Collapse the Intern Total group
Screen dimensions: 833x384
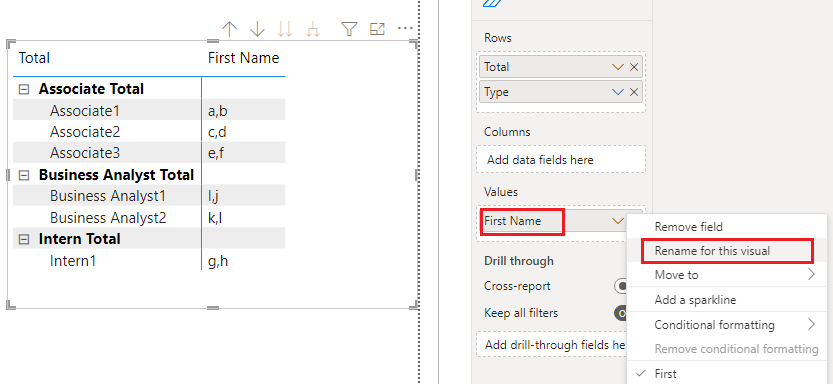pos(23,240)
